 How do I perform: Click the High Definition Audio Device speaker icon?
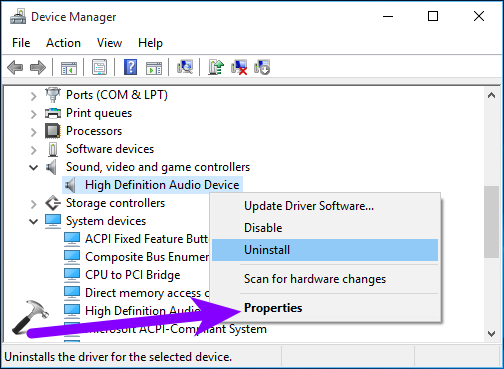pyautogui.click(x=70, y=185)
